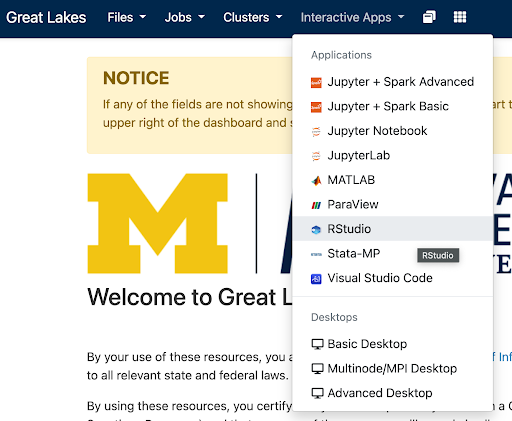Go to Great Lakes home link
This screenshot has width=512, height=421.
(46, 18)
